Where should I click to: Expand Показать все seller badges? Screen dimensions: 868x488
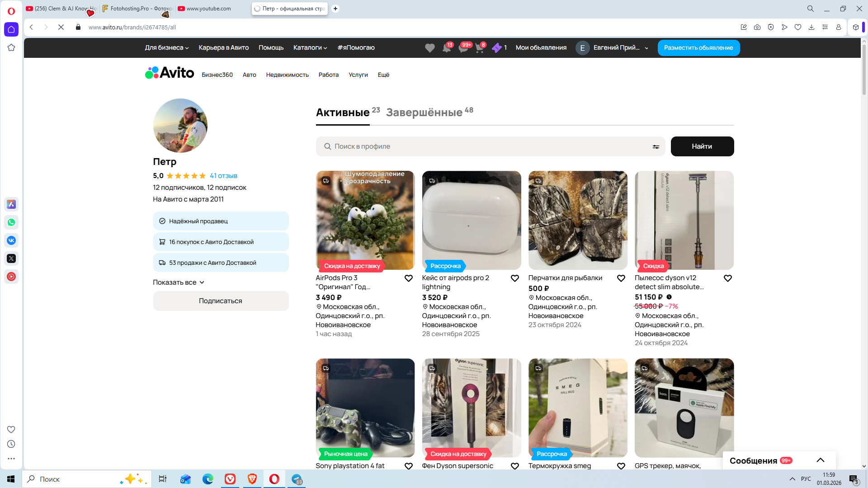click(179, 282)
